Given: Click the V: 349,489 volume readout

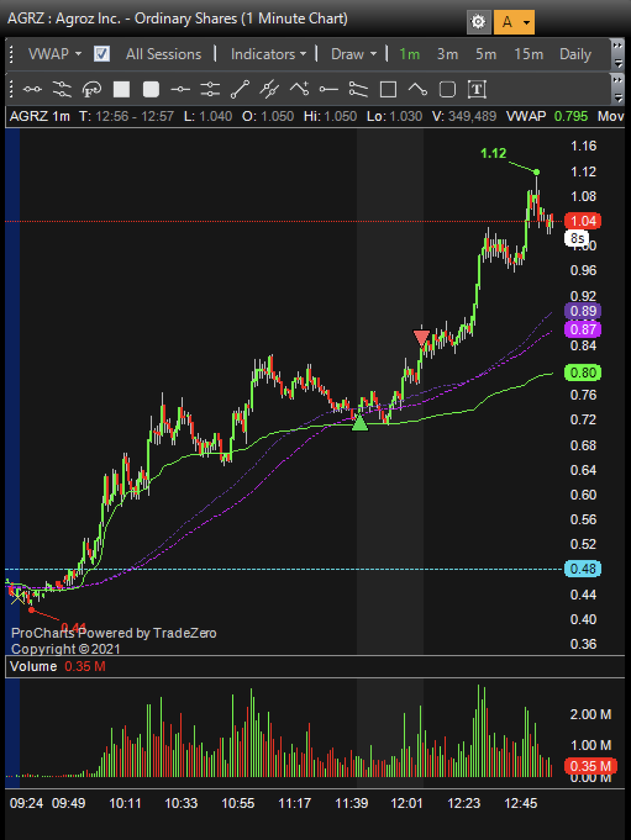Looking at the screenshot, I should [464, 116].
